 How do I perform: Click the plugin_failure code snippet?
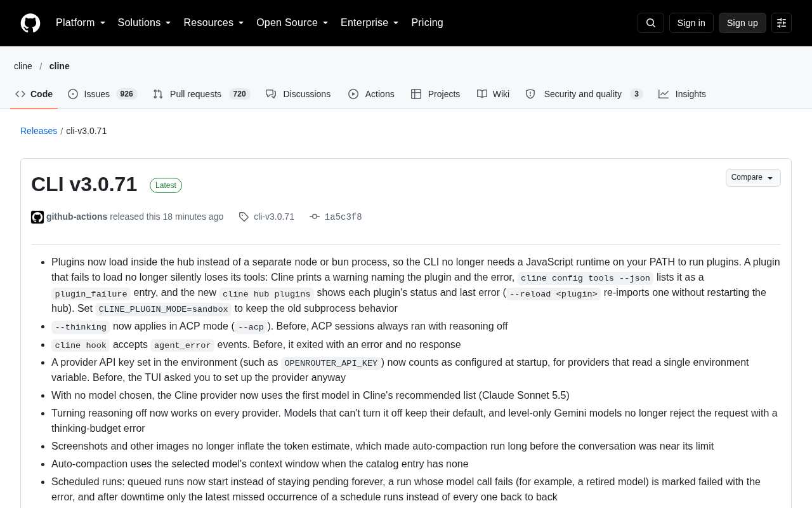[91, 293]
